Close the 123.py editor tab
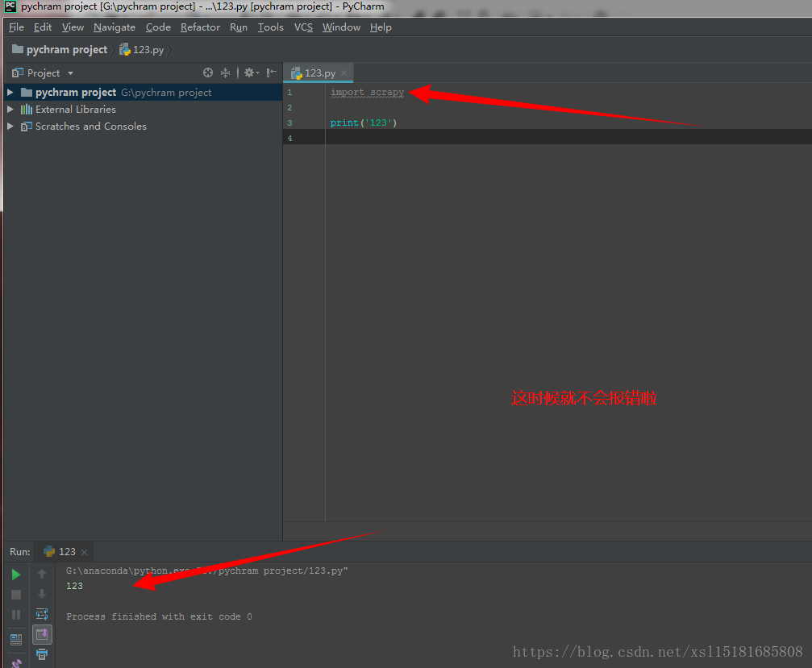The height and width of the screenshot is (668, 812). 344,73
